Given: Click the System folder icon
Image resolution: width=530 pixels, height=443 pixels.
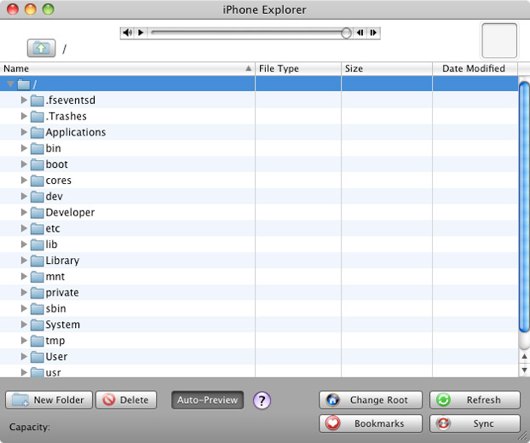Looking at the screenshot, I should [x=37, y=325].
